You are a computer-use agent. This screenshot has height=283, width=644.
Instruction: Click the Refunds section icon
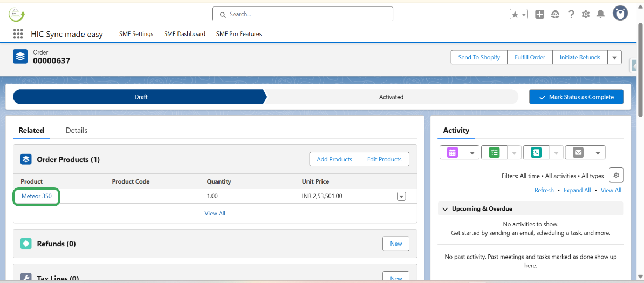26,244
